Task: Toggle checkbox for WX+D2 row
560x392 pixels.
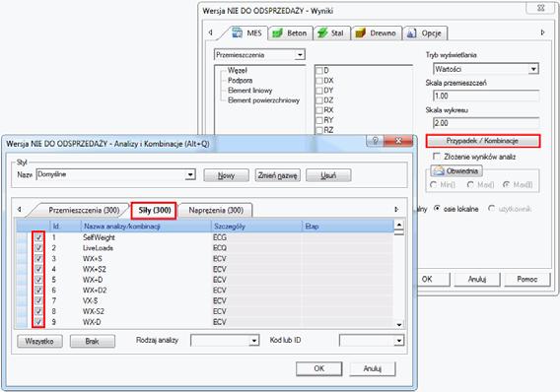Action: [38, 290]
